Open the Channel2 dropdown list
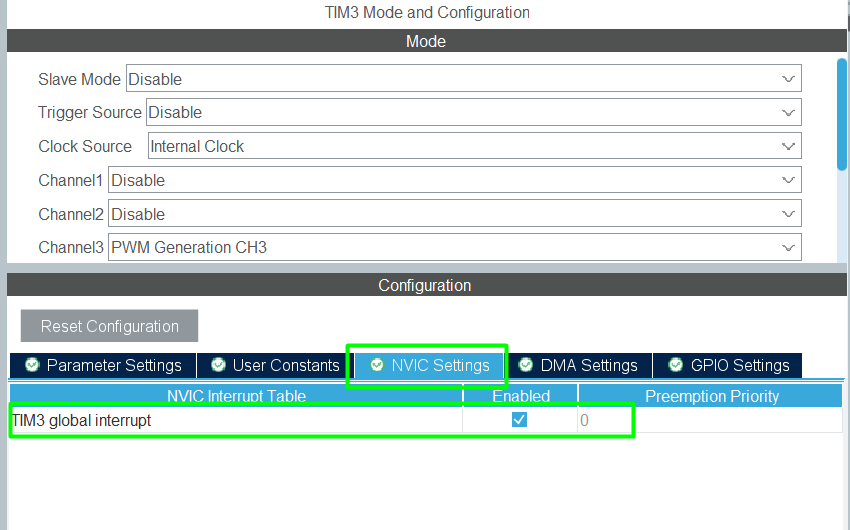Image resolution: width=850 pixels, height=530 pixels. tap(454, 214)
